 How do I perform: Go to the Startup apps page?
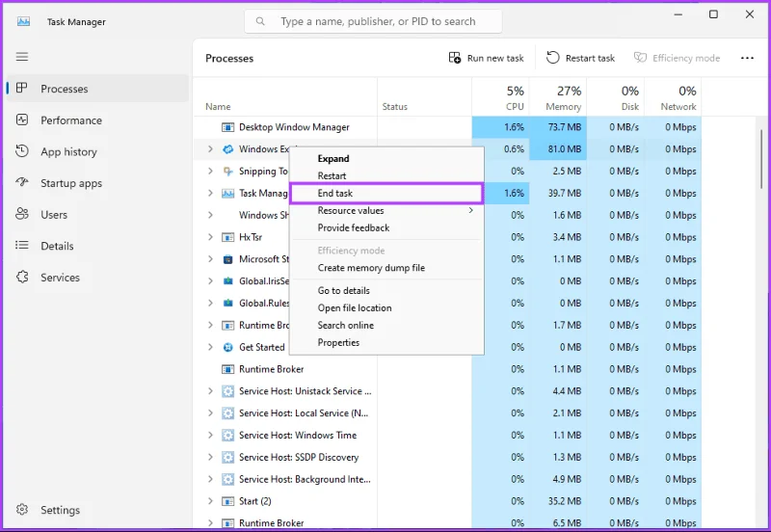click(x=97, y=183)
